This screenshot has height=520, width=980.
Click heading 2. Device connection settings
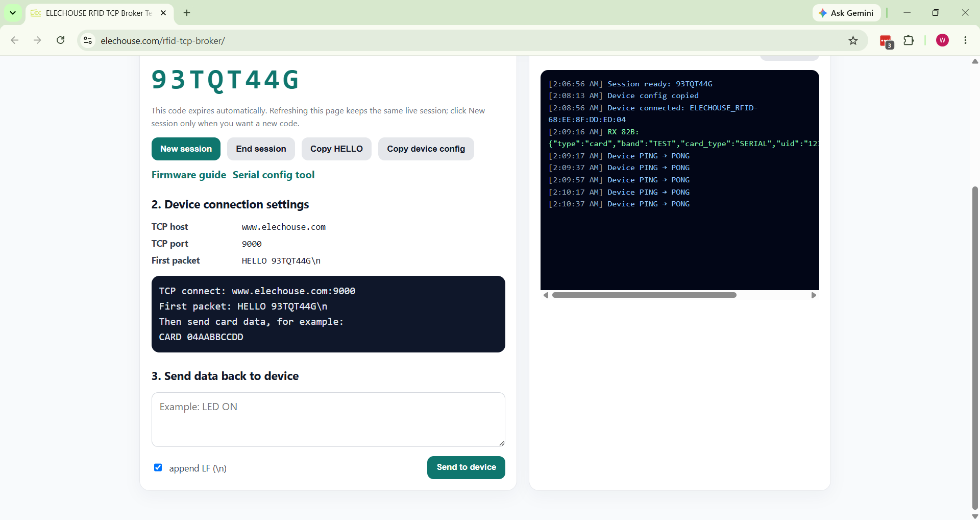[230, 204]
